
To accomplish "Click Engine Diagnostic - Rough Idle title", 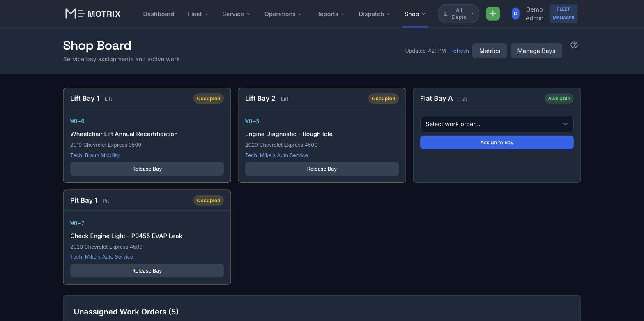I will [x=289, y=134].
